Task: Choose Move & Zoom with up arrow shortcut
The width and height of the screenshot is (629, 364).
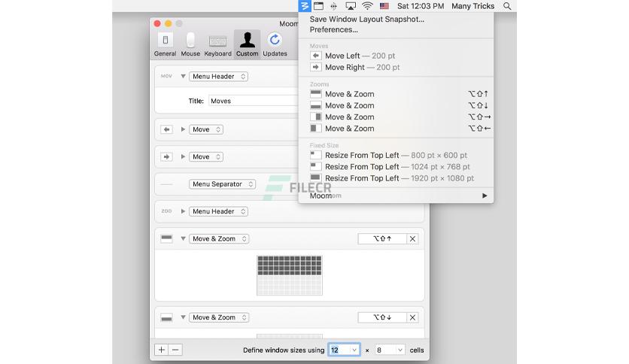Action: [396, 94]
